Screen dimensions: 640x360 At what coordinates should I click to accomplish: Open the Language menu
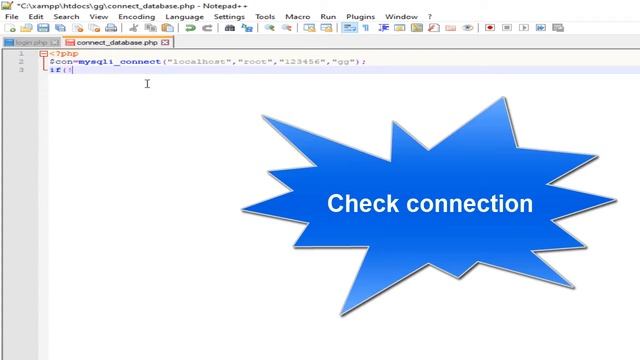point(184,17)
